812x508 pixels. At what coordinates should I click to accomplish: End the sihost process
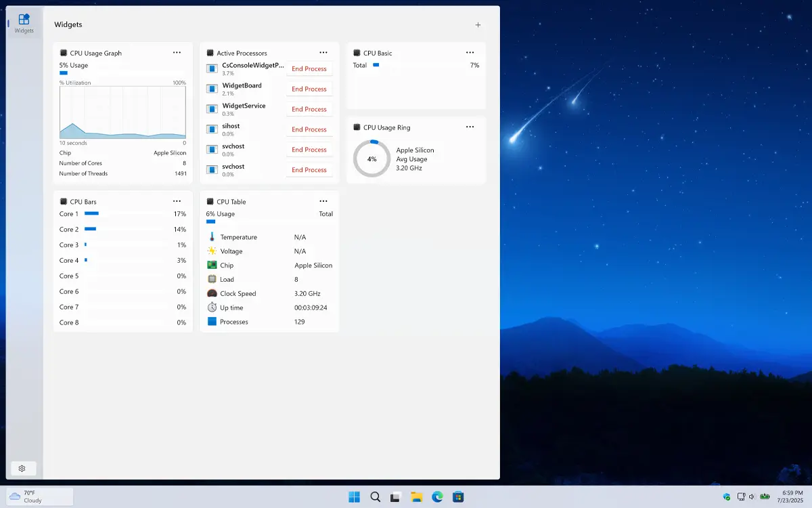click(x=309, y=129)
